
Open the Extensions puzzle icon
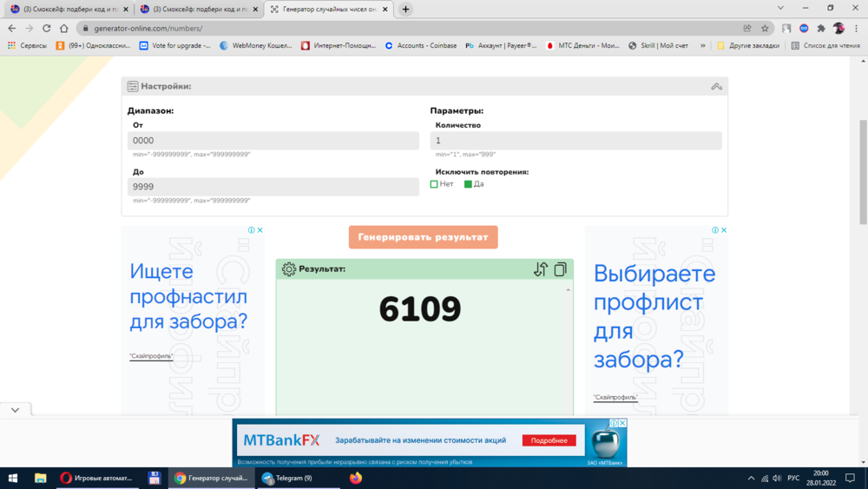[821, 29]
